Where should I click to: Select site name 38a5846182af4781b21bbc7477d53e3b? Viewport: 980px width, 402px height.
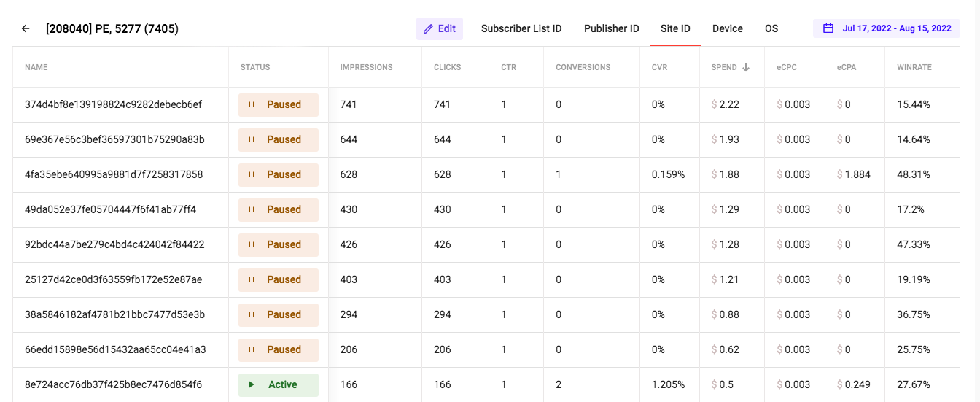[115, 314]
